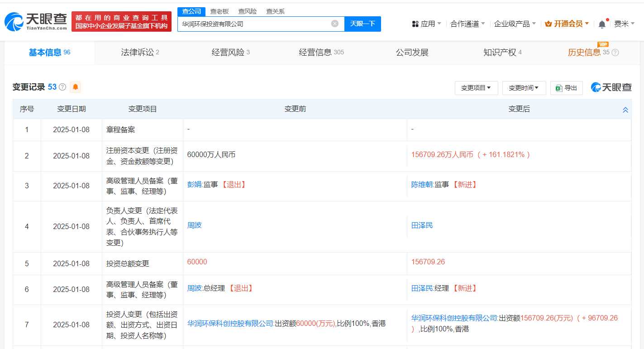Select the 查公司 search tab
This screenshot has height=349, width=644.
pos(191,12)
